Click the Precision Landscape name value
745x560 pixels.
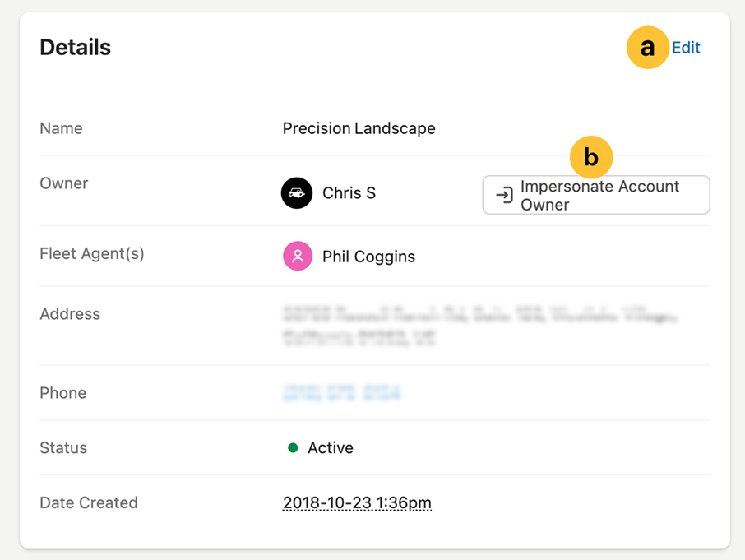point(359,128)
